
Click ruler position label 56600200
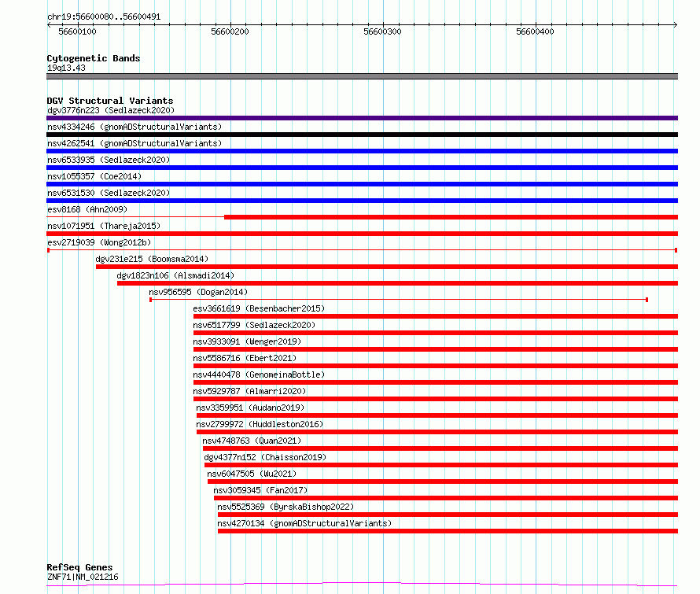tap(230, 31)
